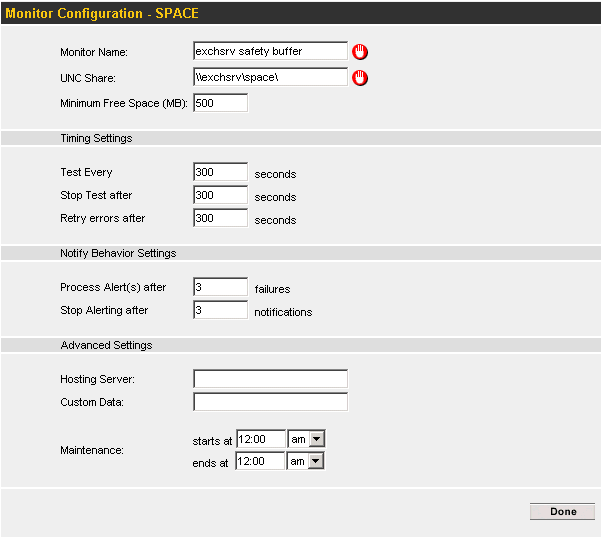Viewport: 602px width, 538px height.
Task: Click the Done button
Action: (x=562, y=512)
